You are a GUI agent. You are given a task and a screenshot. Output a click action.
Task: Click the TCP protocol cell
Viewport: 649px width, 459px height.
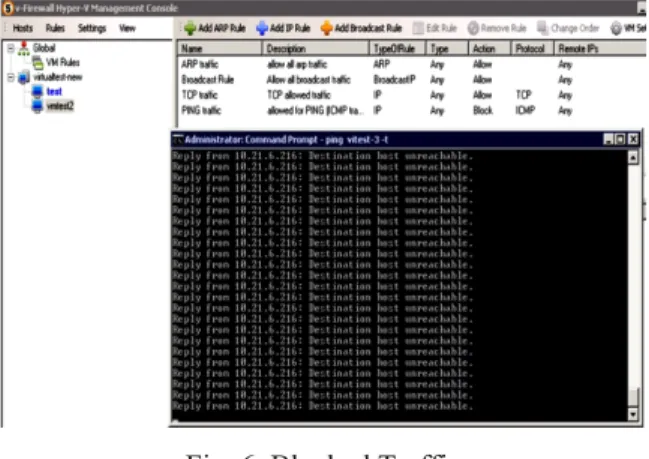pos(523,95)
